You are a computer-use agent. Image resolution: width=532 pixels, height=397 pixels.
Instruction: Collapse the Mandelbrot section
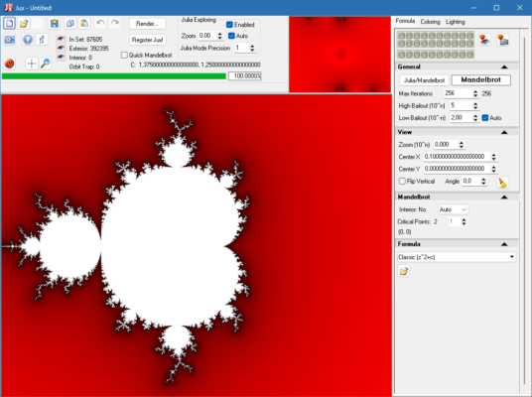coord(504,197)
